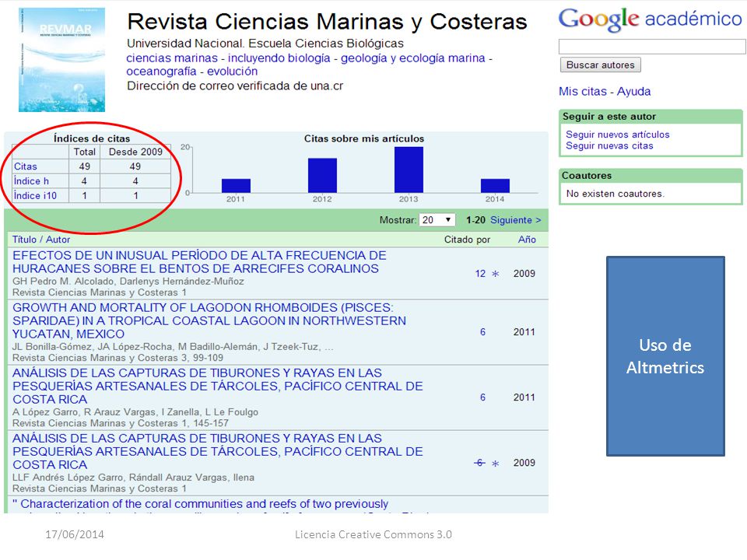This screenshot has width=747, height=560.
Task: Click total Citas value 49
Action: pos(84,166)
